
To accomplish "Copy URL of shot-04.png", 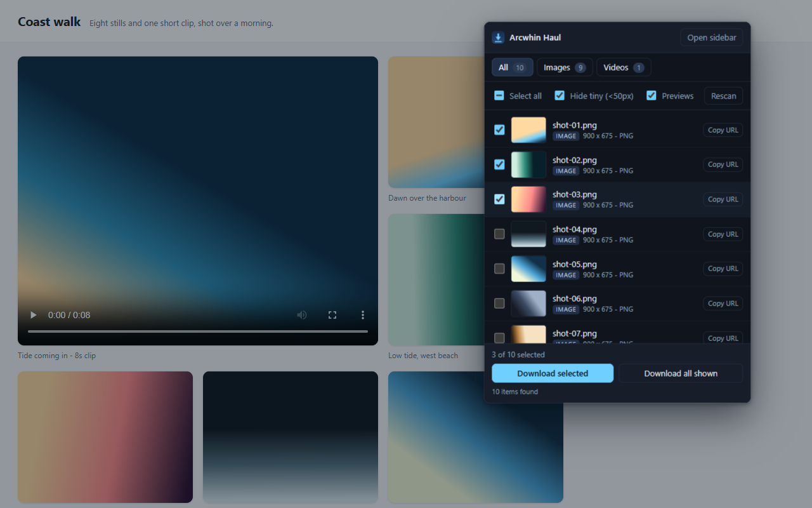I will pos(723,234).
